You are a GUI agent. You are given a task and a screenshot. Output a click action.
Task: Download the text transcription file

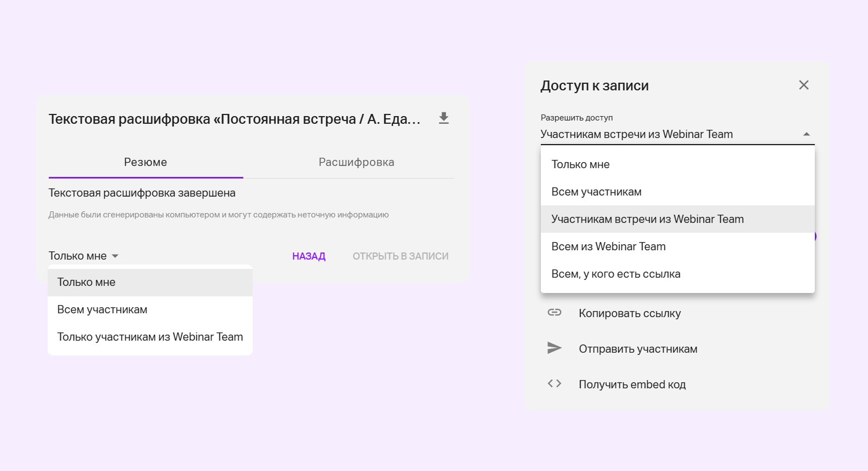tap(444, 118)
